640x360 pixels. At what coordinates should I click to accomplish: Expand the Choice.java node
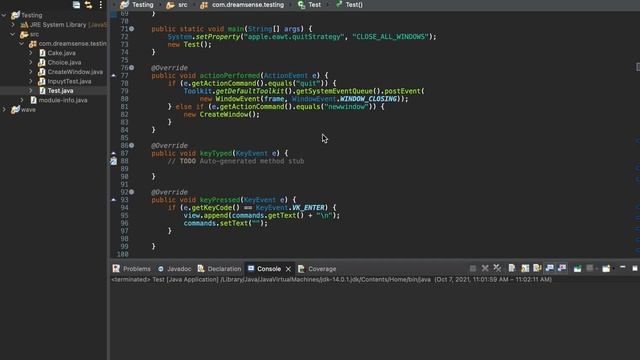pos(31,62)
